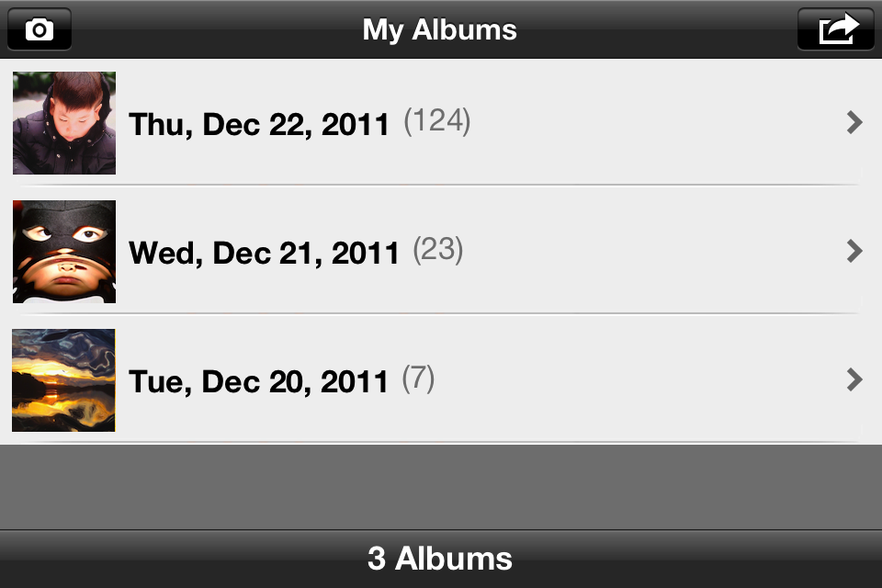Select the Wed, Dec 21, 2011 album title
Screen dimensions: 882x588
(x=264, y=254)
